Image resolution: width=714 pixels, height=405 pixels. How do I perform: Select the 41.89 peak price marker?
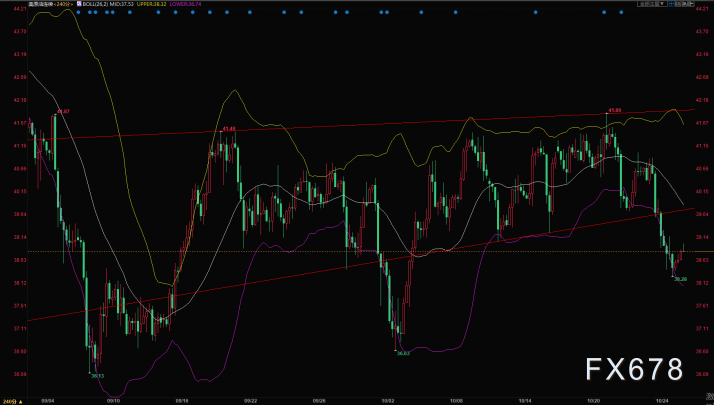[615, 109]
